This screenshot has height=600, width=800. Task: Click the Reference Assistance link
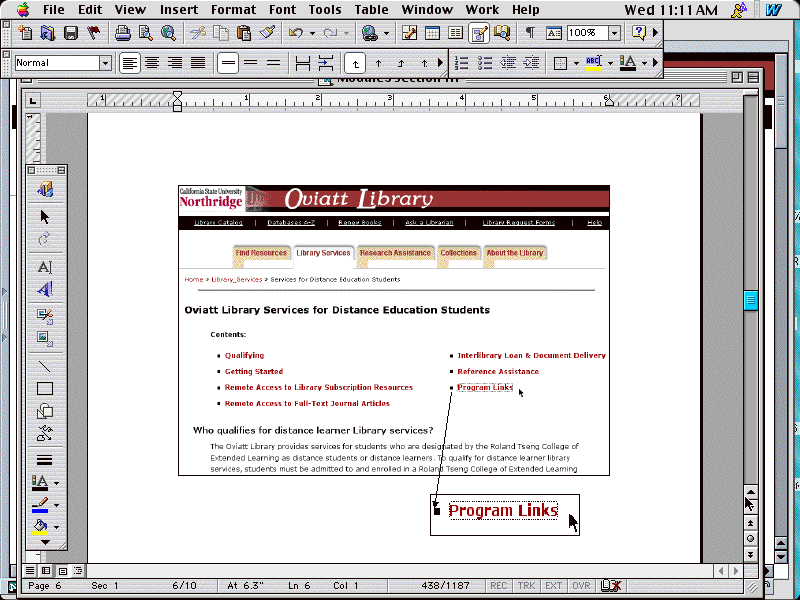coord(498,371)
